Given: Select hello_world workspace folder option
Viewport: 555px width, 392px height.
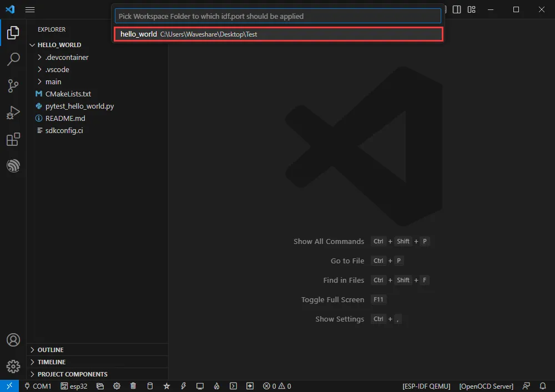Looking at the screenshot, I should 277,34.
